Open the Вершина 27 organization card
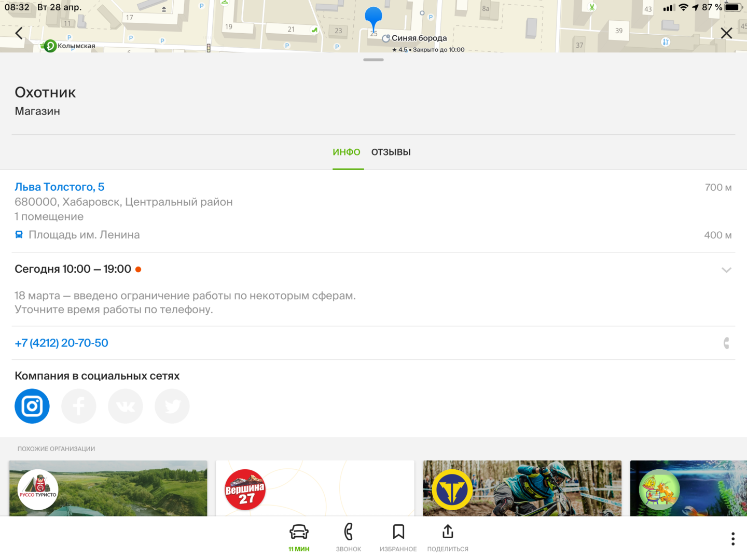 pos(315,488)
